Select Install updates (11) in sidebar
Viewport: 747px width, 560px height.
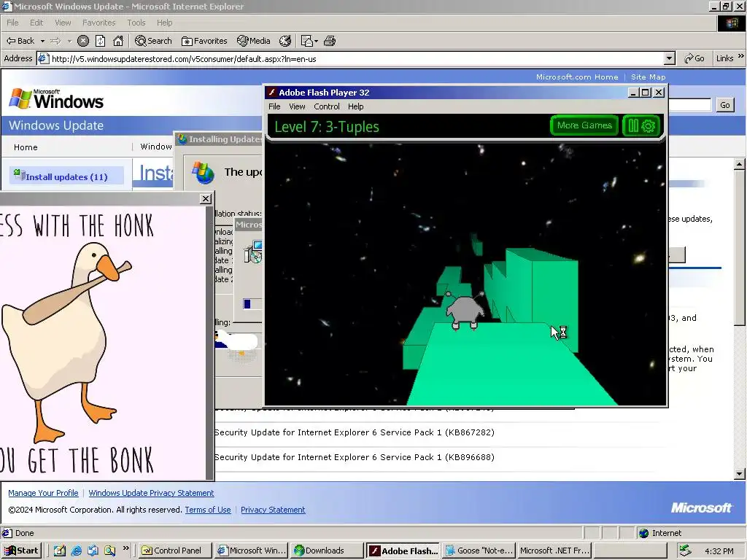point(66,176)
